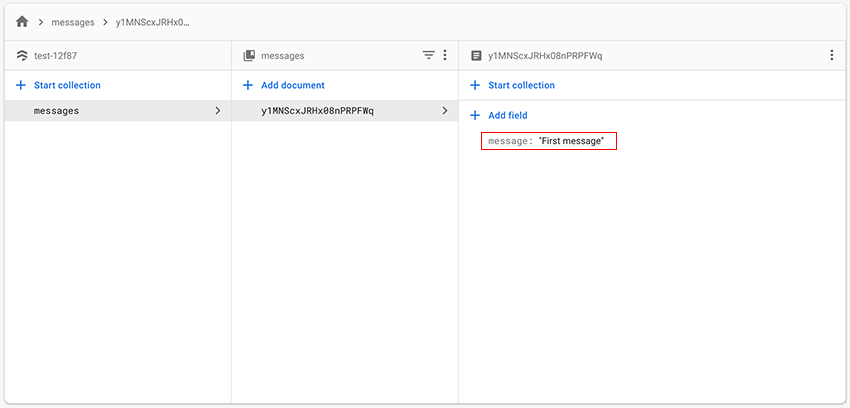Click the test-12f87 database title
Viewport: 850px width, 408px height.
pyautogui.click(x=55, y=56)
